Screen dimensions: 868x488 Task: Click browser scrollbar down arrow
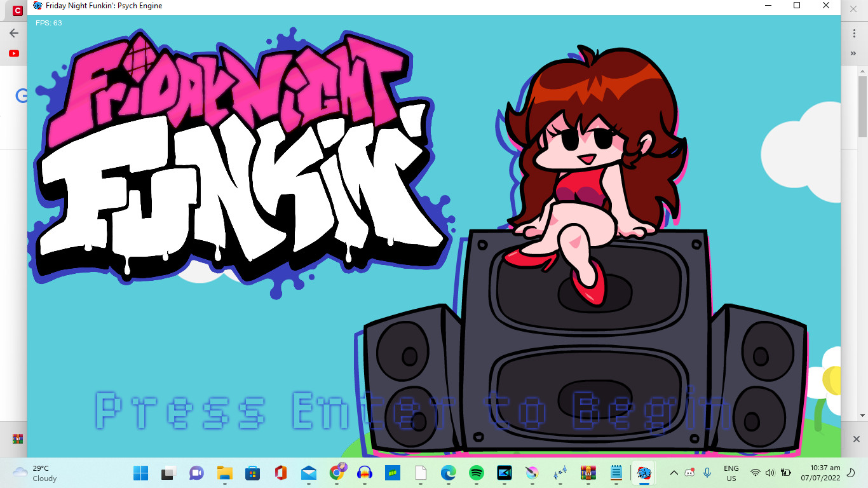(863, 416)
